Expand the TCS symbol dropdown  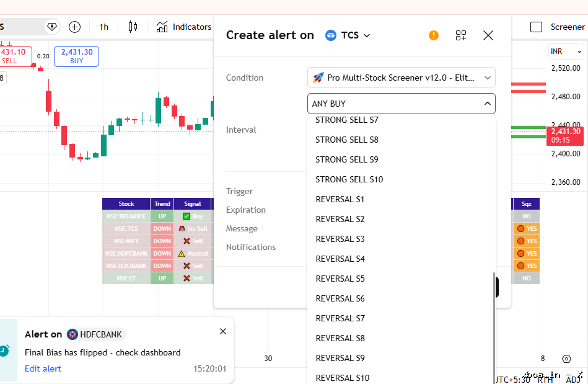(x=348, y=35)
